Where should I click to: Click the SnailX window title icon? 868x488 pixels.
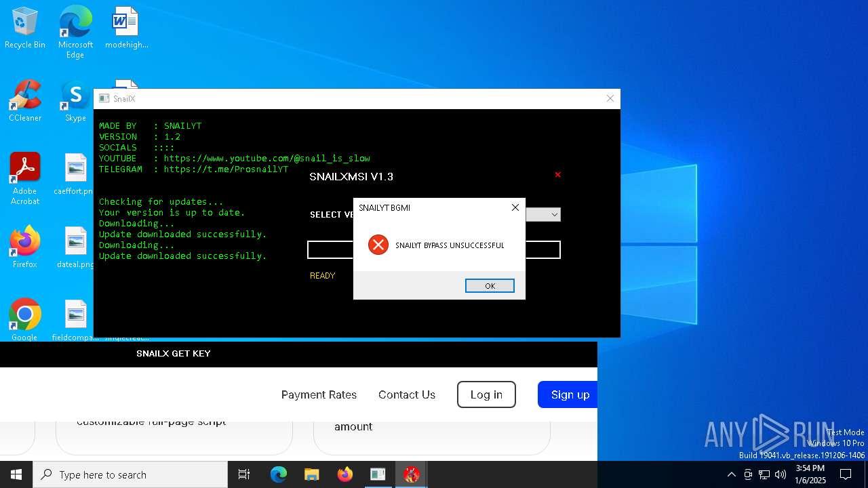(x=104, y=99)
